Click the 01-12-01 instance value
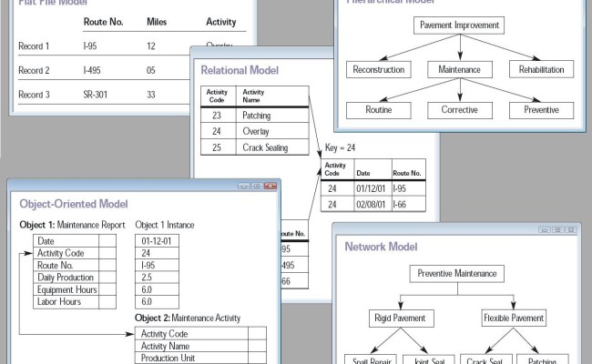The image size is (592, 364). (x=157, y=240)
